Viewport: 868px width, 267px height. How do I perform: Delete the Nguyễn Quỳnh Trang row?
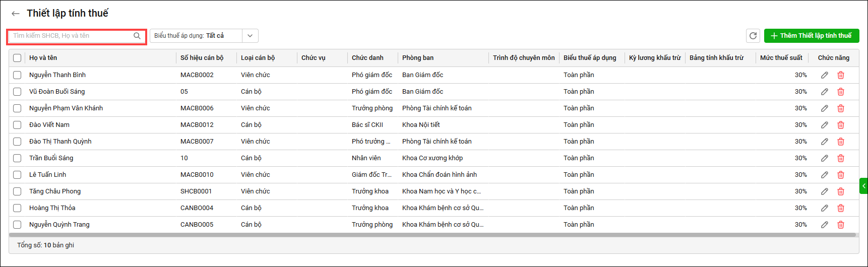click(x=841, y=225)
